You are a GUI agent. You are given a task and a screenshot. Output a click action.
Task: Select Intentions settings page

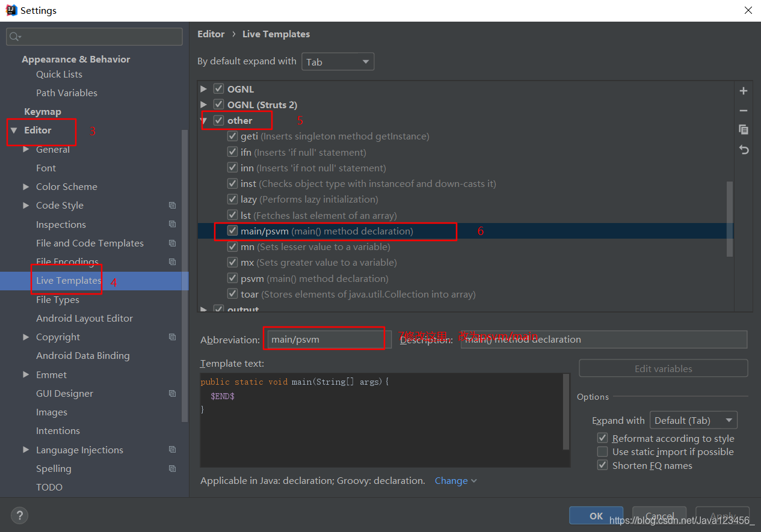[x=58, y=430]
